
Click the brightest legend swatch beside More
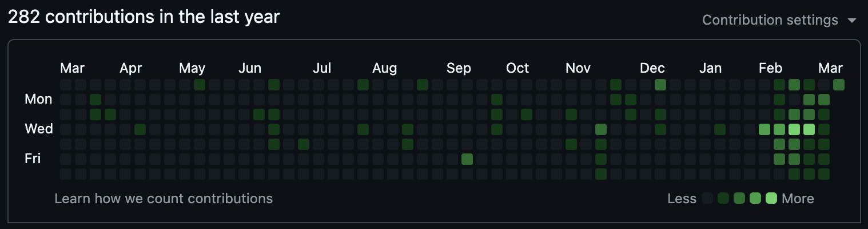click(771, 199)
